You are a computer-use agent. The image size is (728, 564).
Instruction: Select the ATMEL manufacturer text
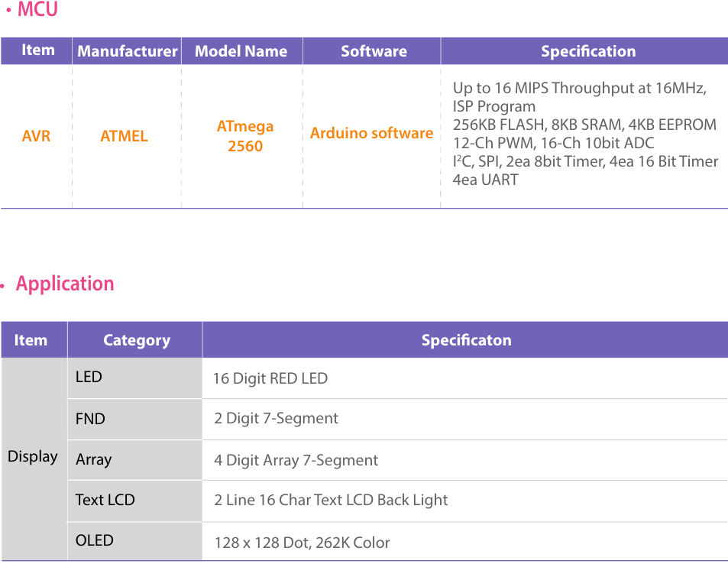tap(124, 136)
